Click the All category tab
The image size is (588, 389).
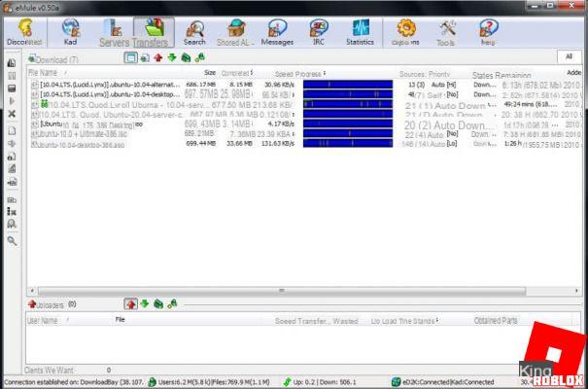[569, 56]
